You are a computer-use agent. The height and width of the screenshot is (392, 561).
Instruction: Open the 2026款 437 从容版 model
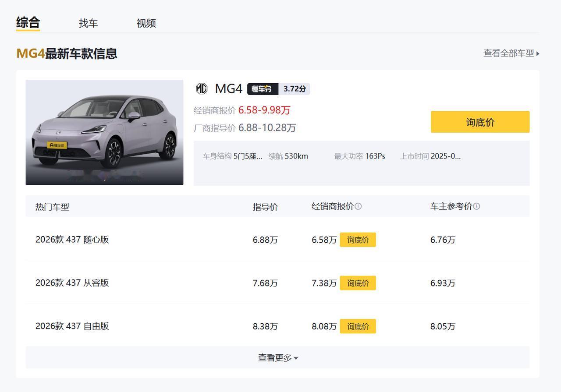coord(72,283)
